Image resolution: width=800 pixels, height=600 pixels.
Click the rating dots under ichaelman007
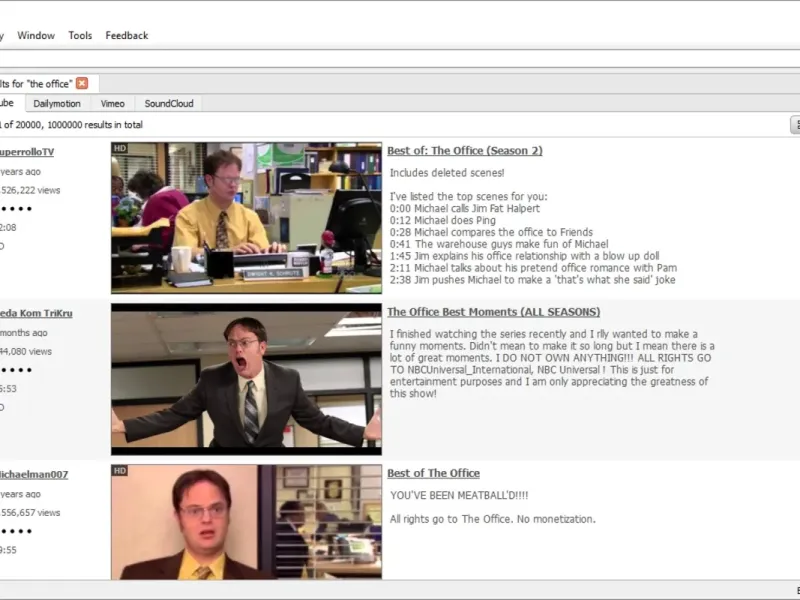point(16,531)
